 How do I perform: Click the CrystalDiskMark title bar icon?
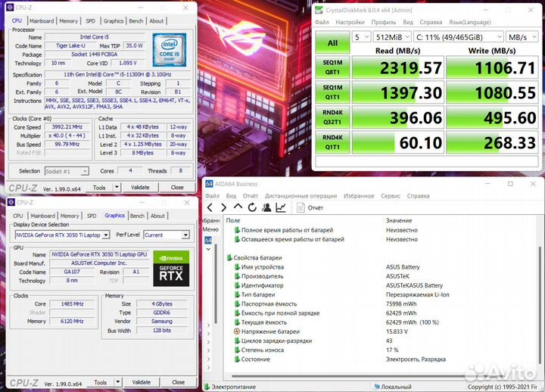319,10
